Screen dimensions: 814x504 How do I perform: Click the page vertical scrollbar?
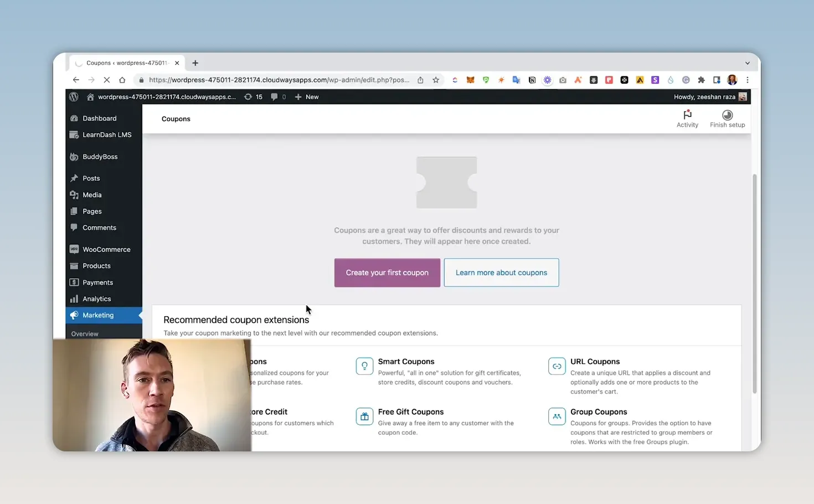754,284
